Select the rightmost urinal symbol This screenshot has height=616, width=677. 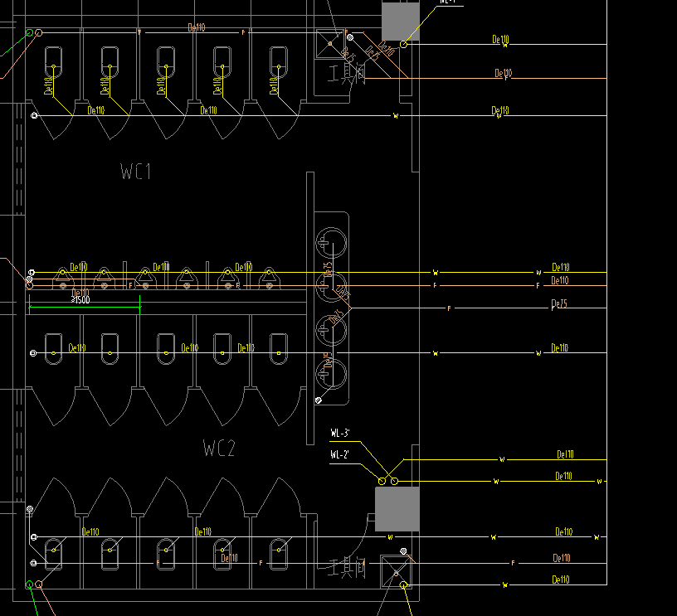pos(269,279)
